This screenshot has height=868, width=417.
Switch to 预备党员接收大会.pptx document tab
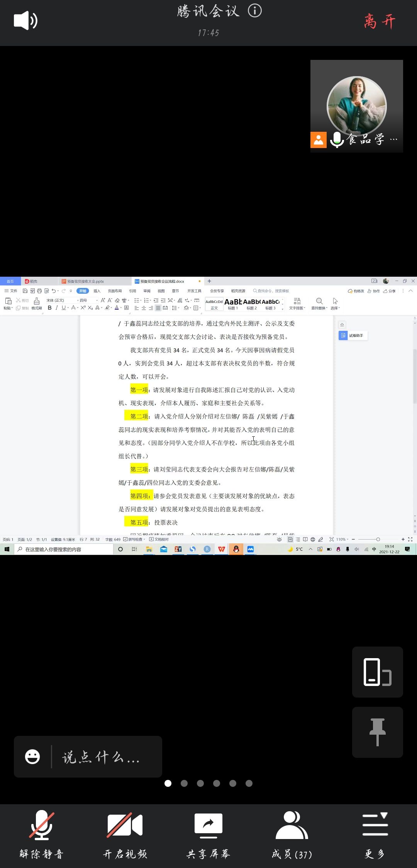click(x=85, y=281)
